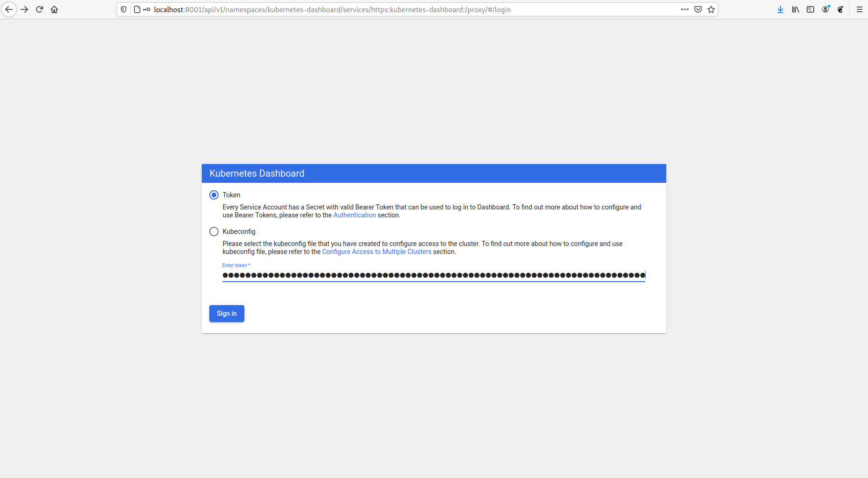Click the Kubernetes Dashboard header title
Viewport: 868px width, 478px height.
tap(257, 173)
